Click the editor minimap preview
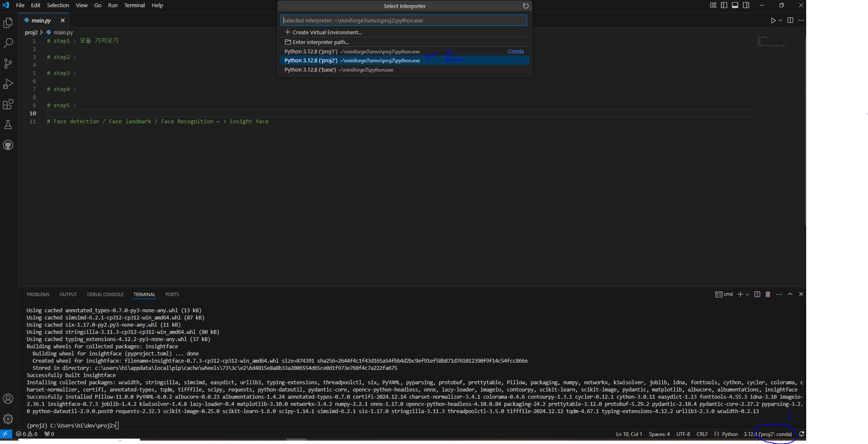Viewport: 868px width, 444px height. coord(771,41)
